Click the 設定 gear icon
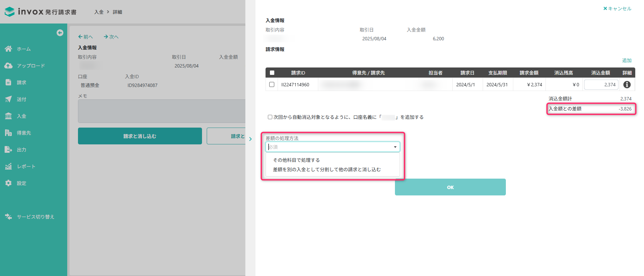Viewport: 644px width, 276px height. click(x=8, y=183)
